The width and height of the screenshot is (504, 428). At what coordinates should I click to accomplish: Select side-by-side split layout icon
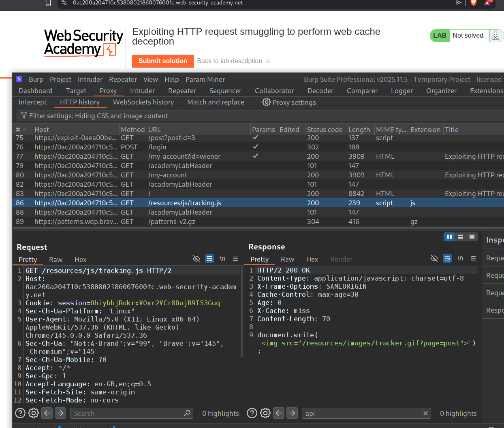(449, 237)
